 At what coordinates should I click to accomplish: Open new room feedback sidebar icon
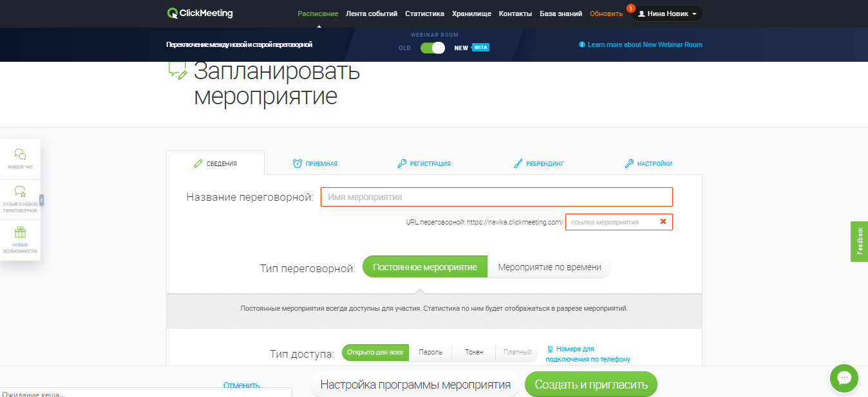click(21, 191)
